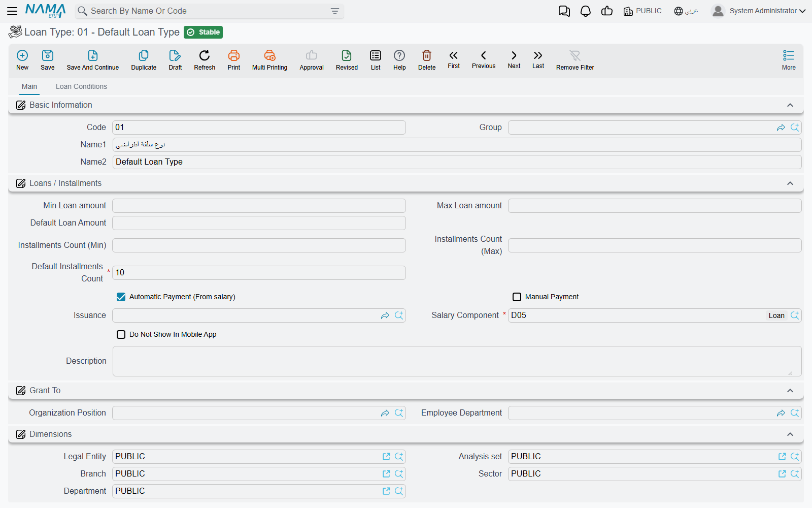Image resolution: width=812 pixels, height=508 pixels.
Task: Uncheck Automatic Payment (From salary)
Action: tap(121, 297)
